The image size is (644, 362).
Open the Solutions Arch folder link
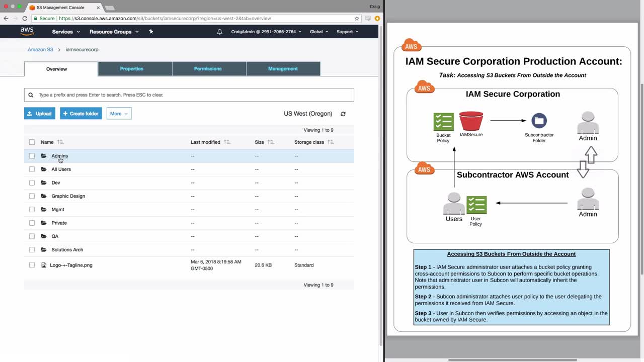tap(67, 250)
